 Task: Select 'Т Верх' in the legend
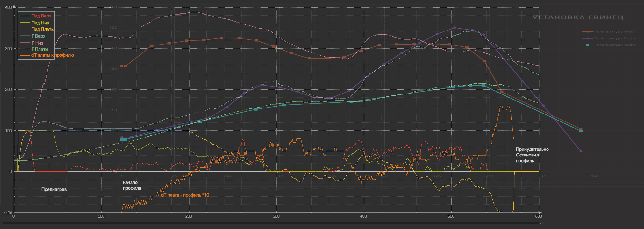click(x=32, y=36)
